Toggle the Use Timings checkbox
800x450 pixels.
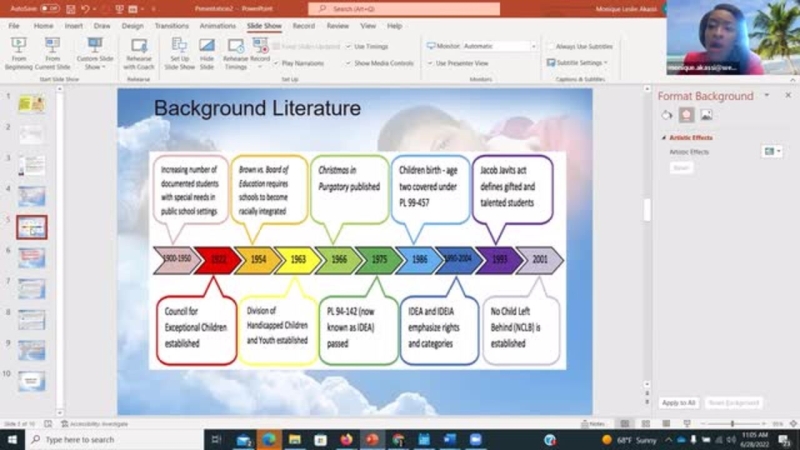coord(349,46)
